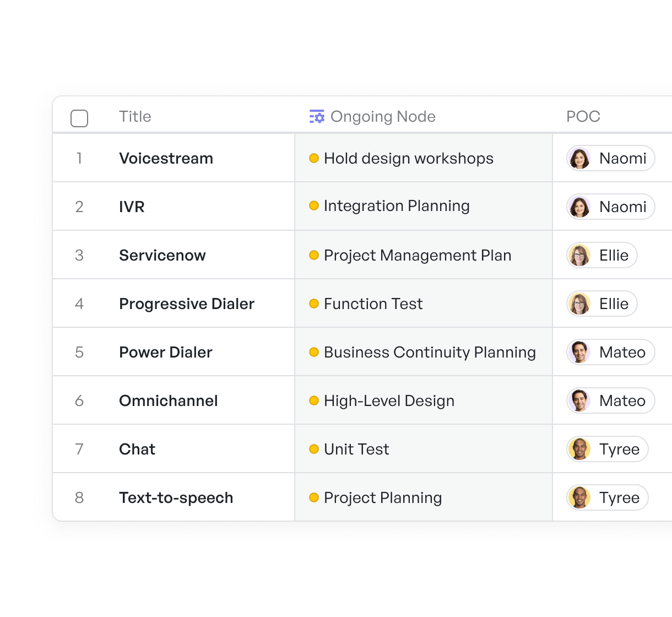Viewport: 672px width, 617px height.
Task: Click Mateo's avatar in Power Dialer row
Action: (x=579, y=353)
